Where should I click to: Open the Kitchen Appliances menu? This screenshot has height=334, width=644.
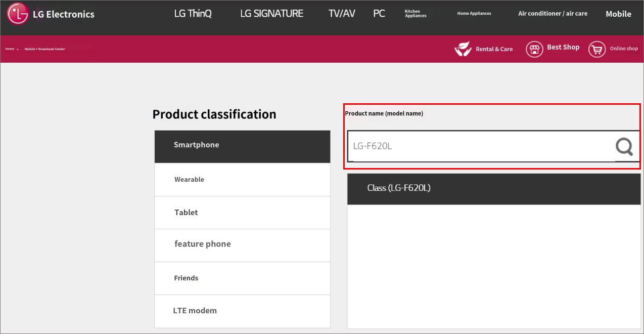coord(416,14)
